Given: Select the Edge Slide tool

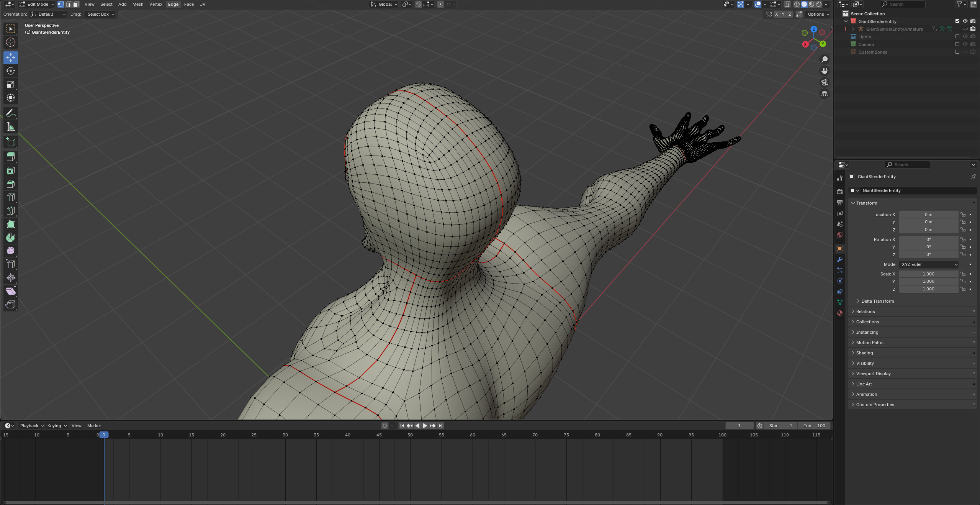Looking at the screenshot, I should point(11,264).
